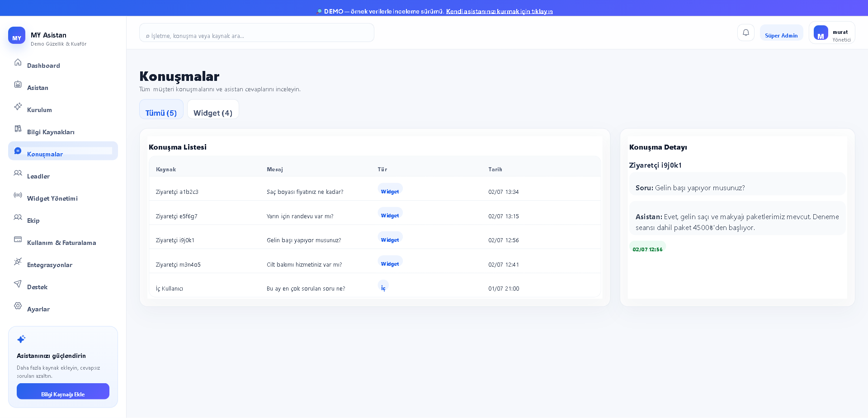Switch to Widget (4) tab
868x418 pixels.
coord(213,109)
